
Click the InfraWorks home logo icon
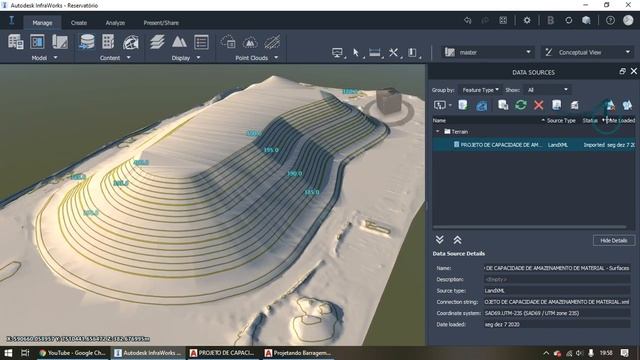(x=11, y=20)
